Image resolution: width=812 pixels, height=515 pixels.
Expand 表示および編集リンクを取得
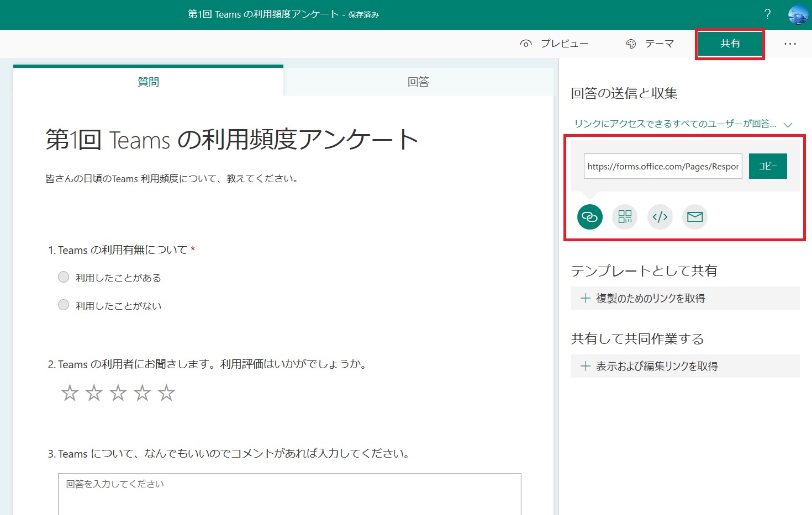(x=686, y=366)
